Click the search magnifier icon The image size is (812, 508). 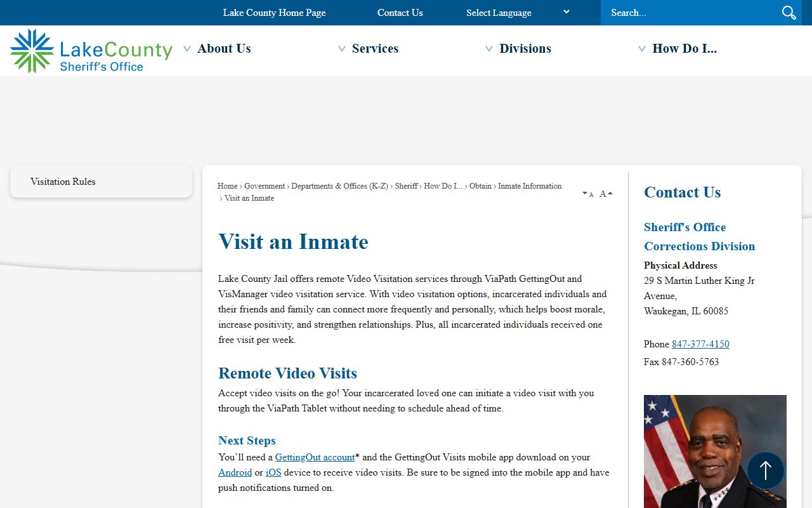(x=789, y=13)
